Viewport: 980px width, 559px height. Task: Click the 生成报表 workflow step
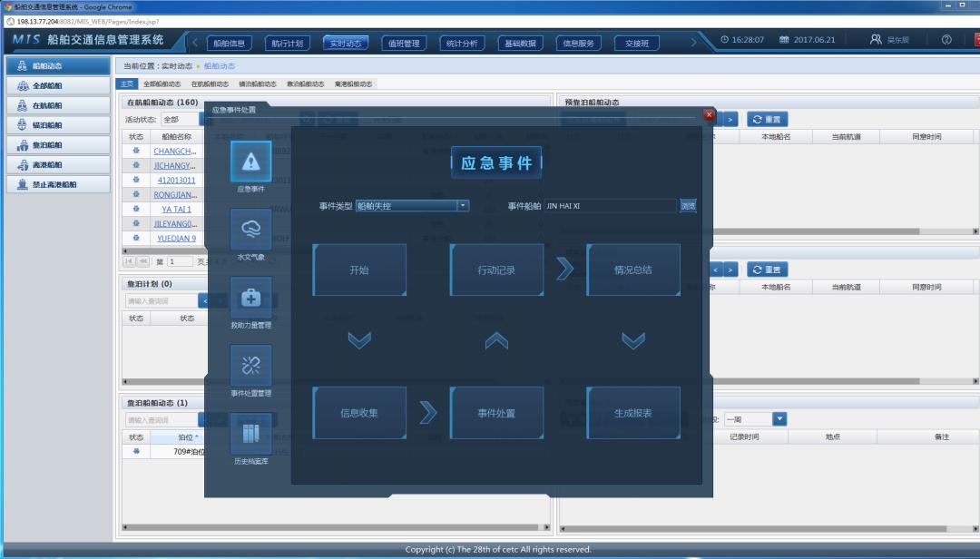pos(633,413)
